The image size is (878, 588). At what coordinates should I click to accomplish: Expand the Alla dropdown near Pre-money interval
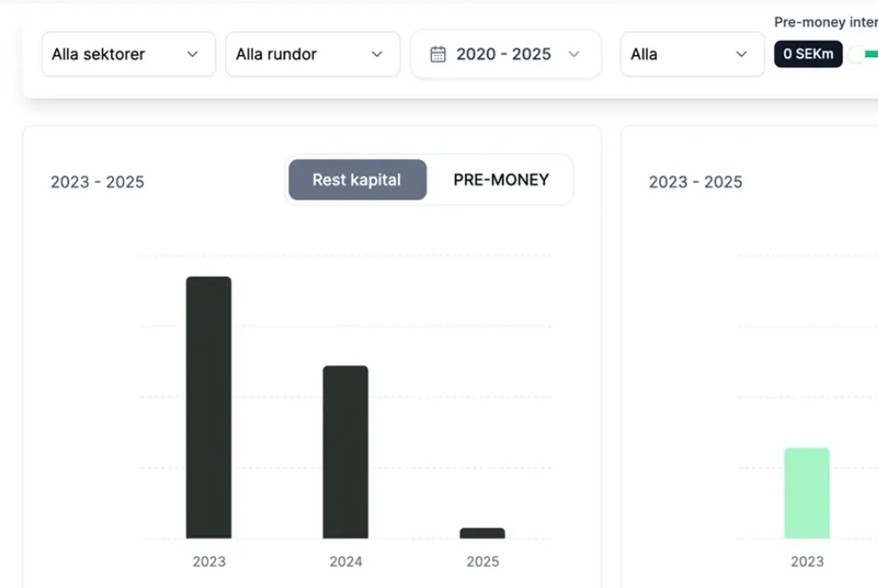tap(692, 54)
